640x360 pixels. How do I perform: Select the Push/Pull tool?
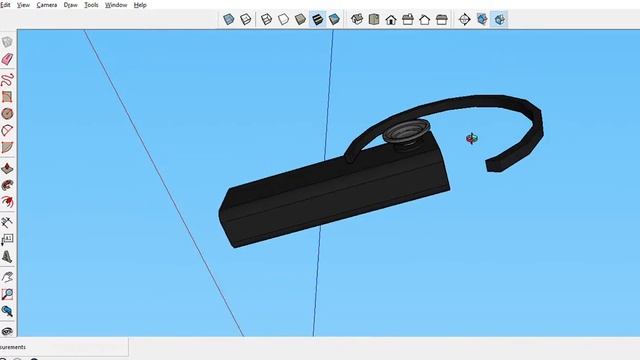[7, 168]
